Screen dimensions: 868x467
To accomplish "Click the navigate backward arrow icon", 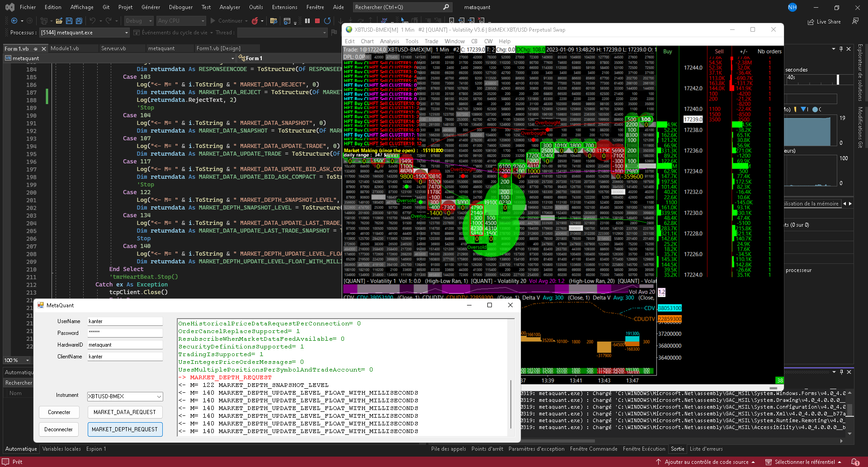I will [14, 21].
